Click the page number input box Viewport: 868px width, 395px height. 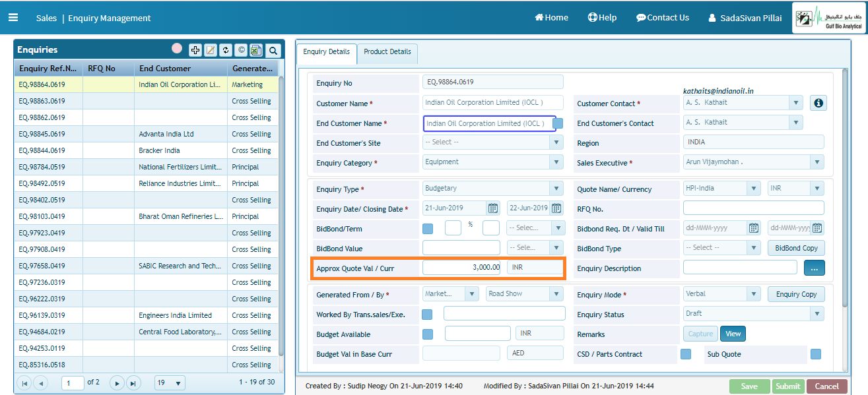(x=73, y=382)
